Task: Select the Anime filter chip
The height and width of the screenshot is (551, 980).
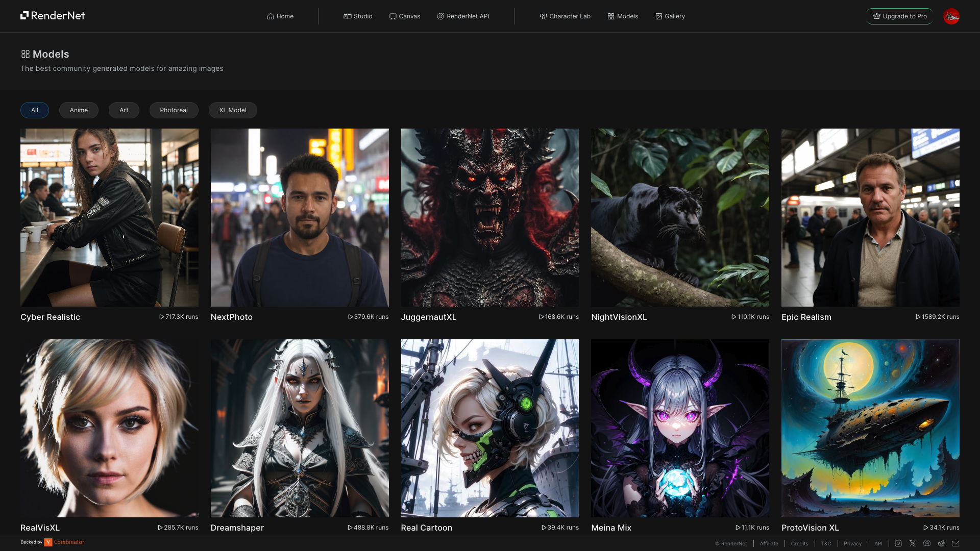Action: point(79,110)
